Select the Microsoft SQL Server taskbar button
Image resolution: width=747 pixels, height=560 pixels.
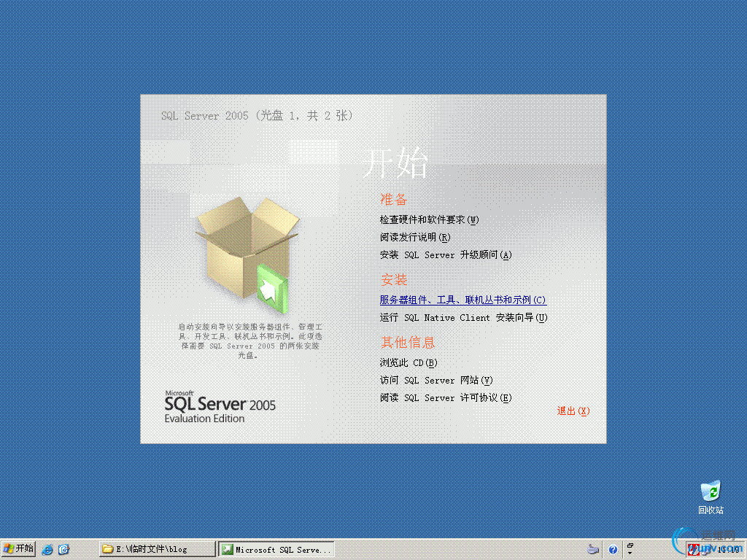(x=276, y=549)
